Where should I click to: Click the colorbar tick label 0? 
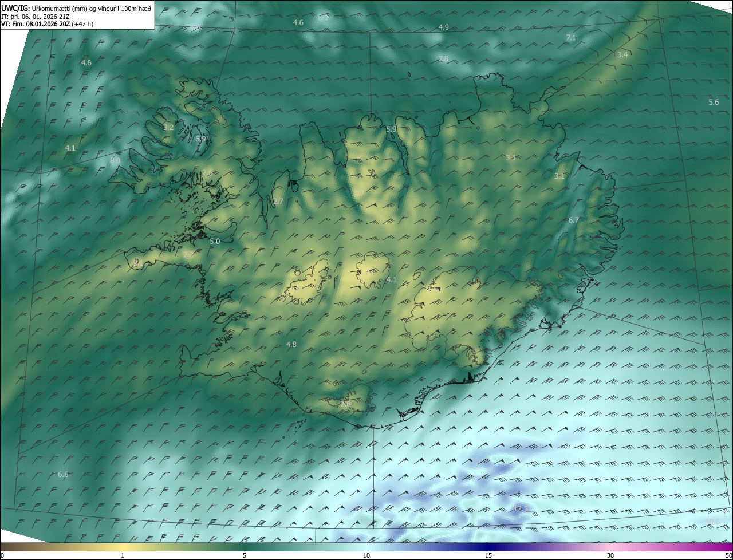pyautogui.click(x=2, y=555)
